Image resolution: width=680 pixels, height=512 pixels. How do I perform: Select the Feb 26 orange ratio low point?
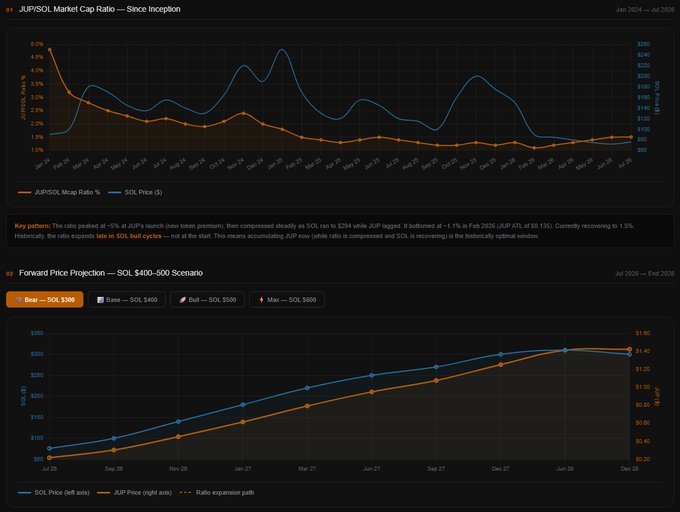coord(534,148)
